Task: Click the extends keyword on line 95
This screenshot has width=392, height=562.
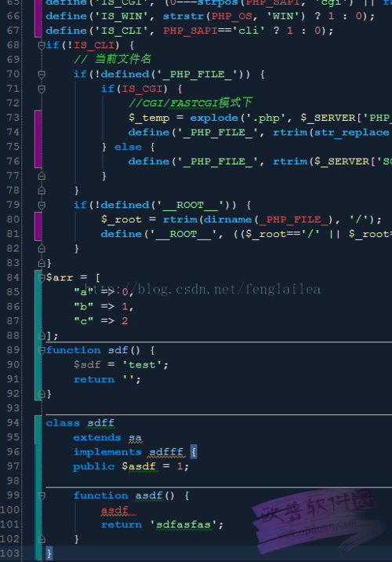Action: (x=97, y=437)
